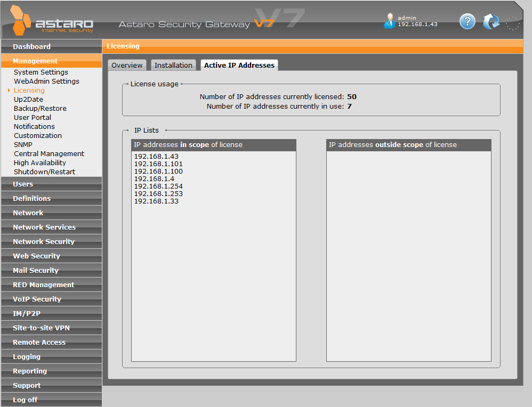Click Log off
This screenshot has width=532, height=407.
pyautogui.click(x=52, y=400)
